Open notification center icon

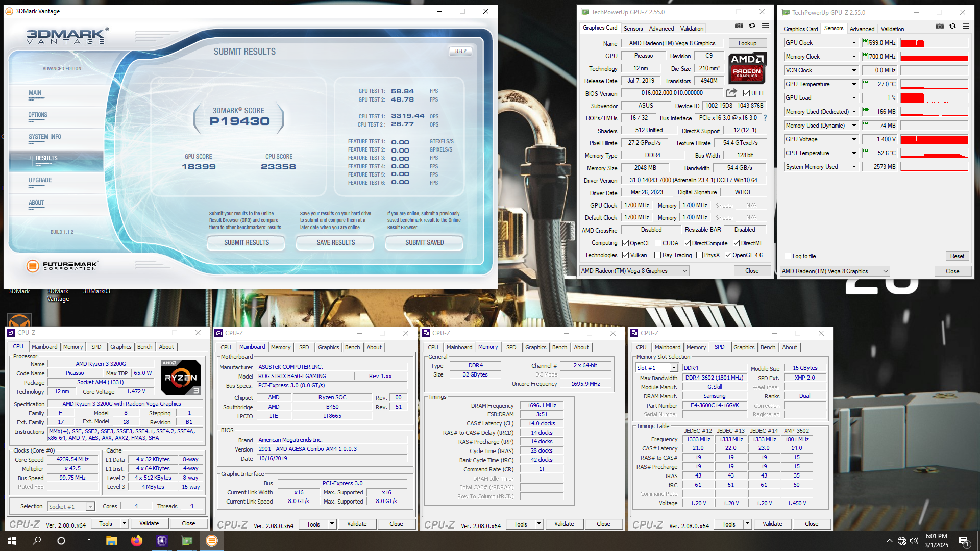[x=964, y=541]
